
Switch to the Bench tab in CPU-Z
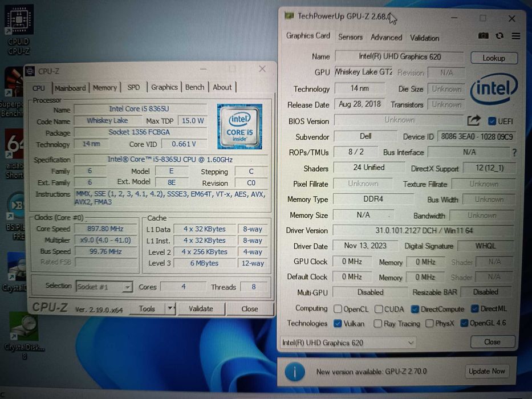[x=195, y=87]
